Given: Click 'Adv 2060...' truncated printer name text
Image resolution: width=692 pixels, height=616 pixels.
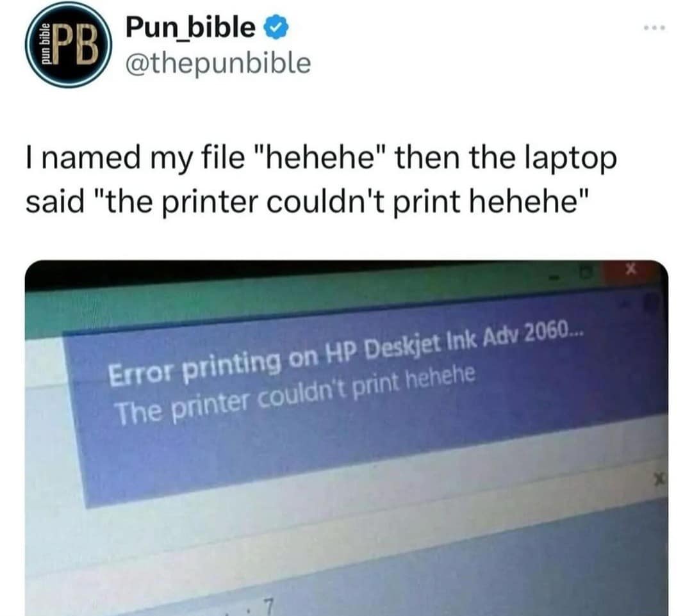Looking at the screenshot, I should [534, 334].
